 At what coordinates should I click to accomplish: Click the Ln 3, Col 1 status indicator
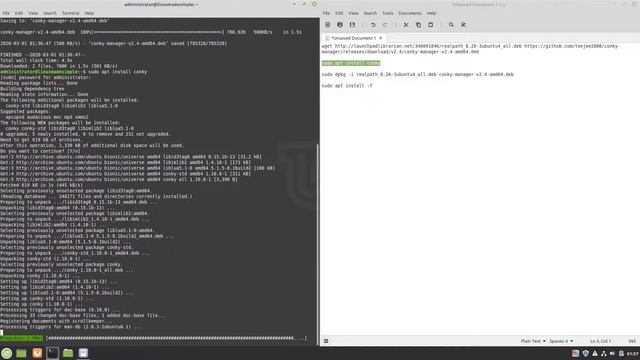pos(600,341)
